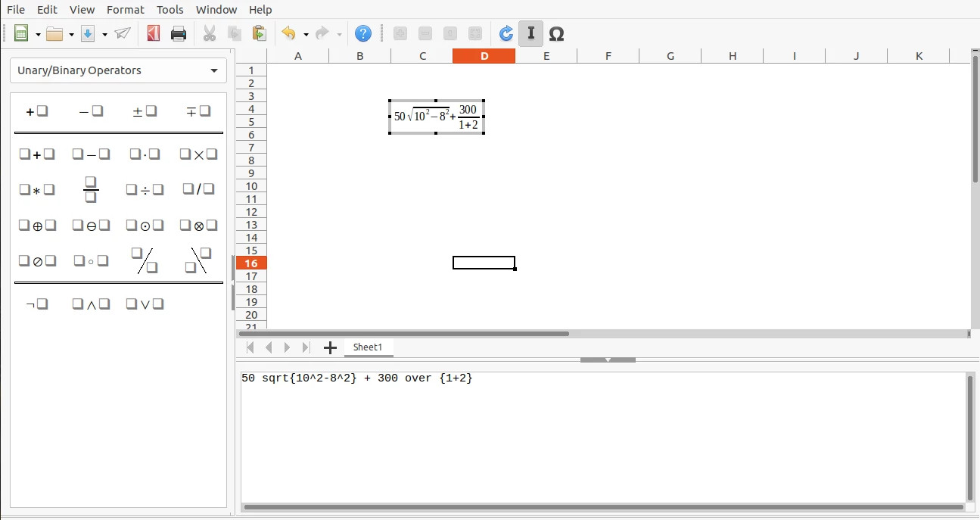Click the Open folder icon
This screenshot has height=520, width=980.
tap(54, 33)
